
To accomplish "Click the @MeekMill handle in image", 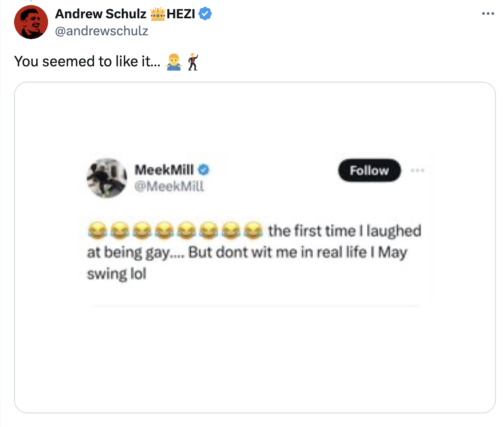I will (169, 186).
